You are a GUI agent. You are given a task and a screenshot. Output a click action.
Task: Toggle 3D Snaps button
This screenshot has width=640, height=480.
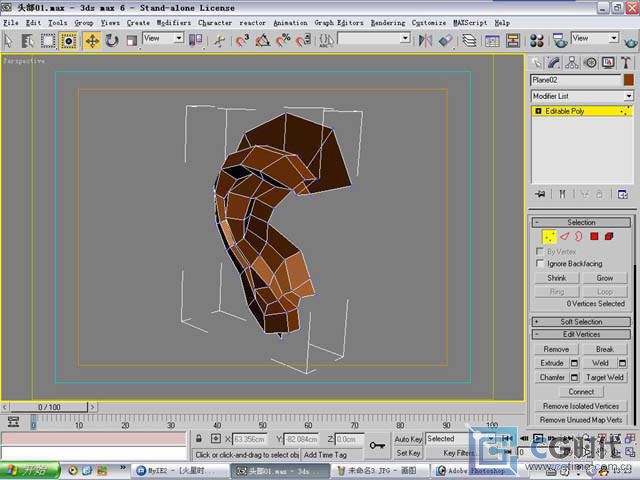242,41
